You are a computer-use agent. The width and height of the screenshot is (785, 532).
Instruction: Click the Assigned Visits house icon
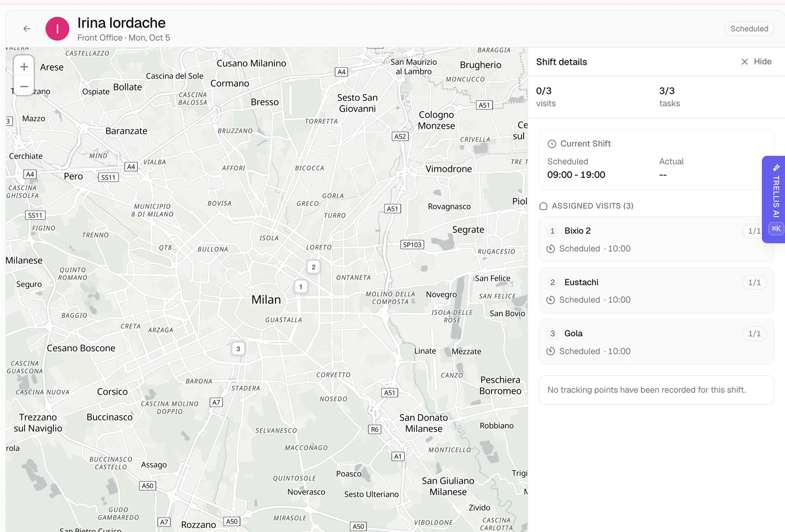point(543,206)
